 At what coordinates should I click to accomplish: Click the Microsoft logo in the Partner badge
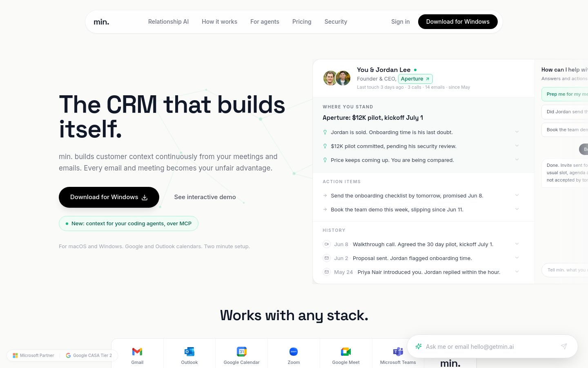click(x=15, y=355)
